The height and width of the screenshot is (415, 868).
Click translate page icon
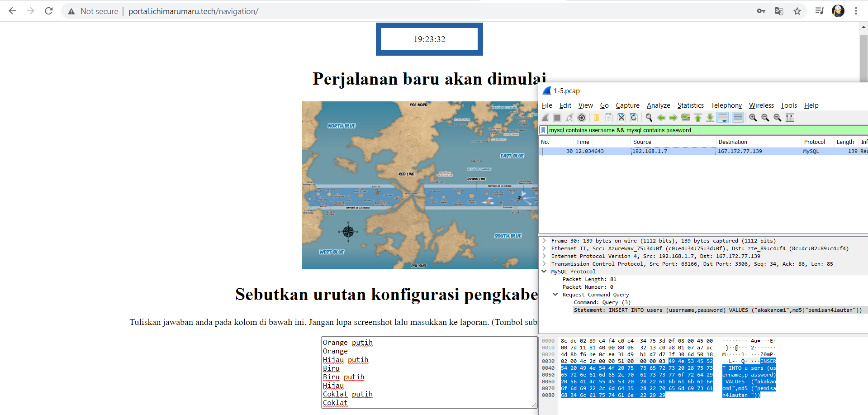coord(779,11)
